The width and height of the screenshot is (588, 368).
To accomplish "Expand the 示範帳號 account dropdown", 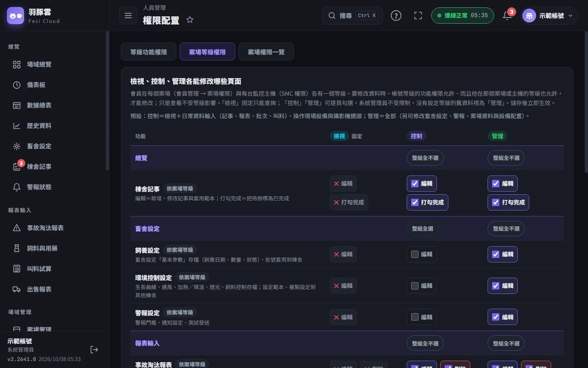I will point(550,16).
